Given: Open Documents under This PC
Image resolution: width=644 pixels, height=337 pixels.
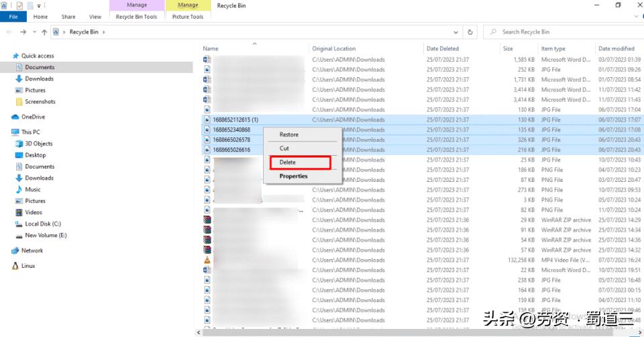Looking at the screenshot, I should coord(40,167).
